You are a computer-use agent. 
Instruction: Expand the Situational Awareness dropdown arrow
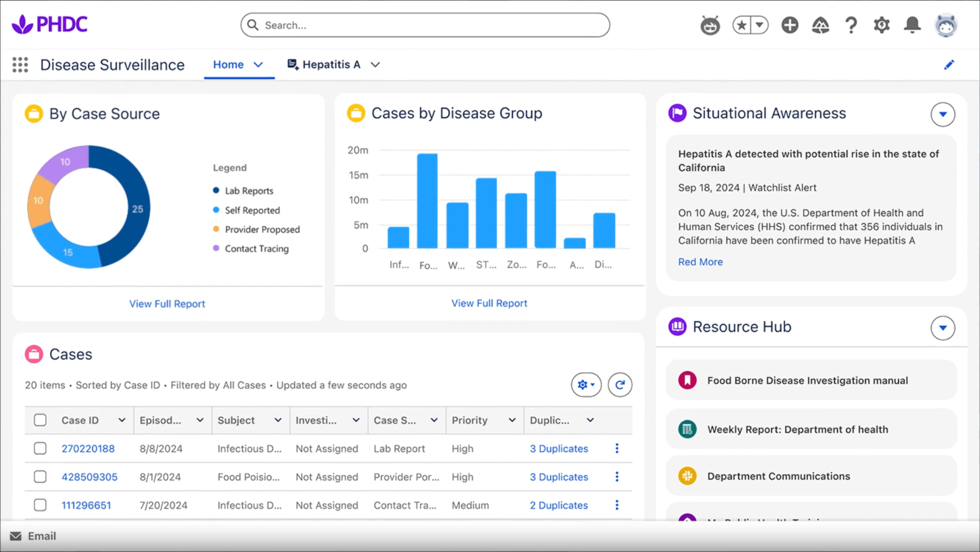click(x=942, y=114)
